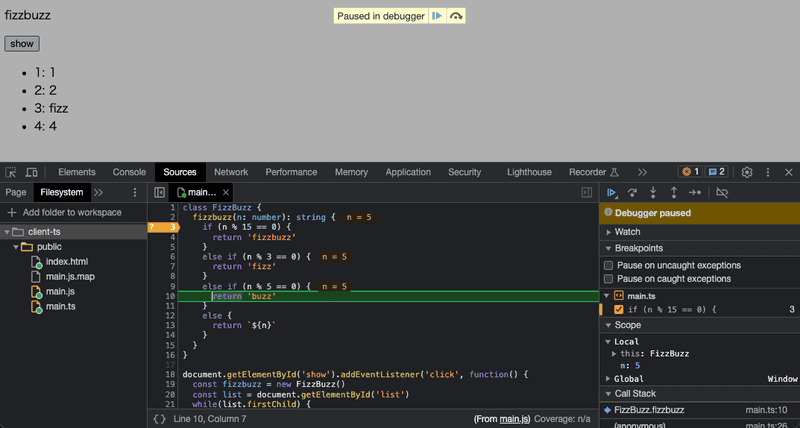Open the Recorder tab
This screenshot has width=800, height=428.
click(x=594, y=172)
